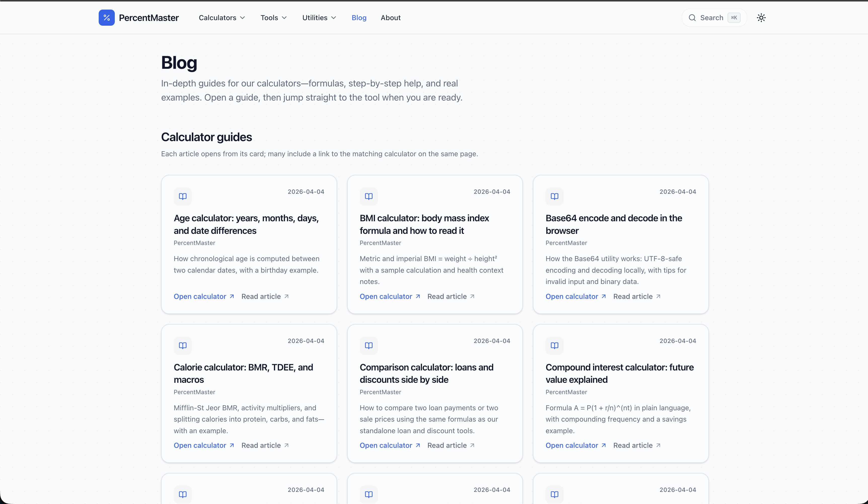The height and width of the screenshot is (504, 868).
Task: Expand the Utilities dropdown menu
Action: pos(319,18)
